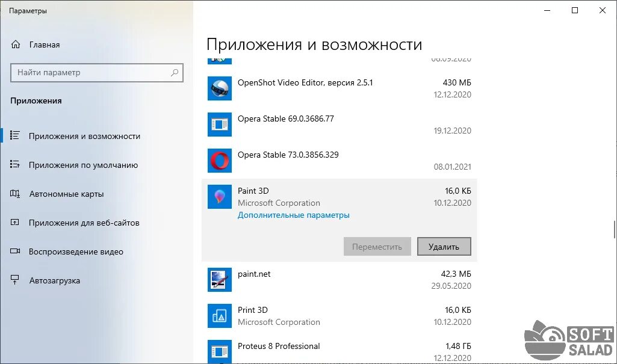Open Приложения по умолчанию section
Viewport: 617px width, 364px height.
[84, 165]
